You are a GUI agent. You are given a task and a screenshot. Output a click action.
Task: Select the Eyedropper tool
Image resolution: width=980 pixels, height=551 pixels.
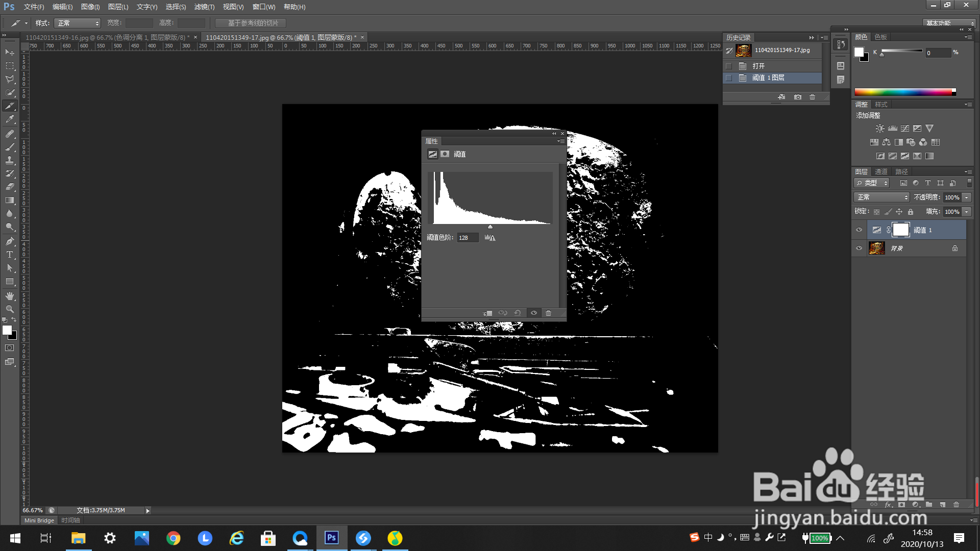point(10,119)
